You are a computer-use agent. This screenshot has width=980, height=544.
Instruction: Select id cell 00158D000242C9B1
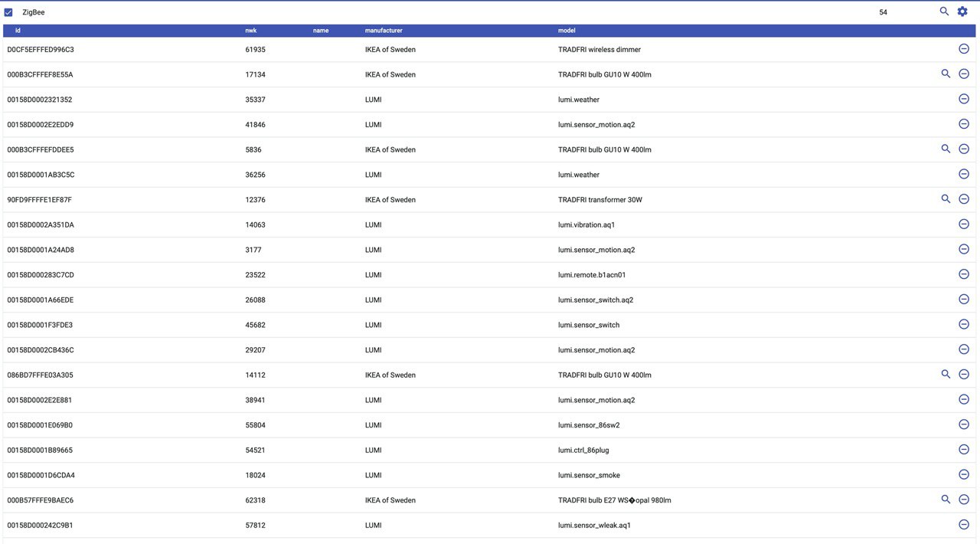[x=40, y=525]
